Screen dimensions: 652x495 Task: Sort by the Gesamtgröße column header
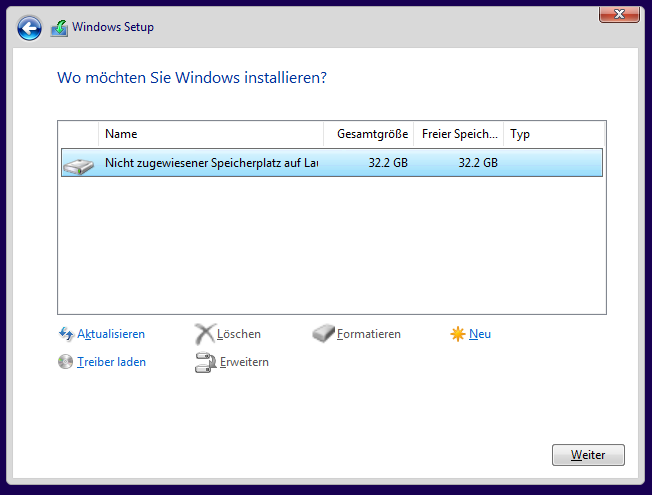coord(368,134)
